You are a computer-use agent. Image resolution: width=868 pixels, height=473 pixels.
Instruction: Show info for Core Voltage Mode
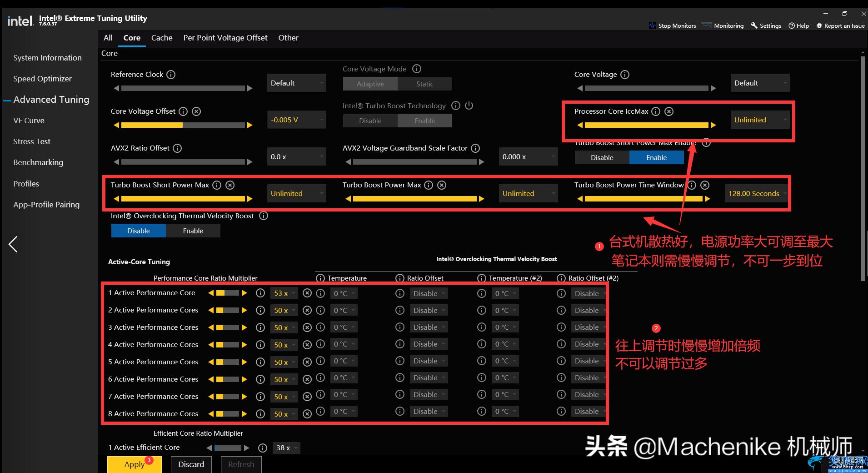[x=417, y=69]
